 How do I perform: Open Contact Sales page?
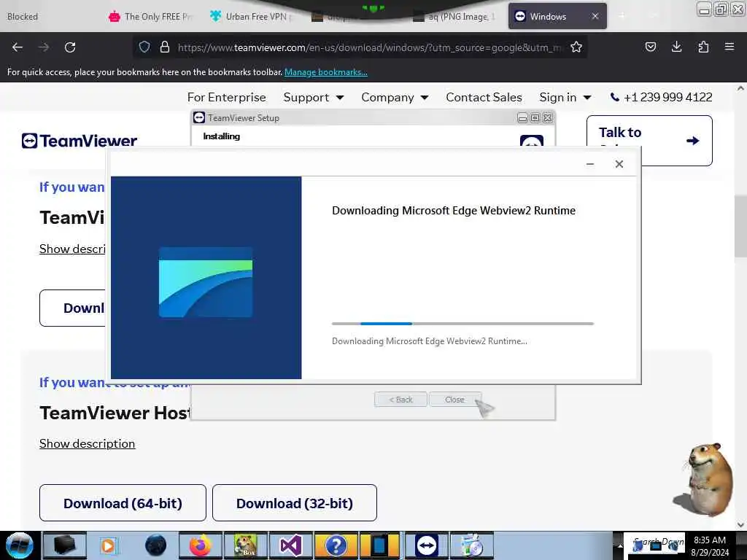tap(484, 97)
